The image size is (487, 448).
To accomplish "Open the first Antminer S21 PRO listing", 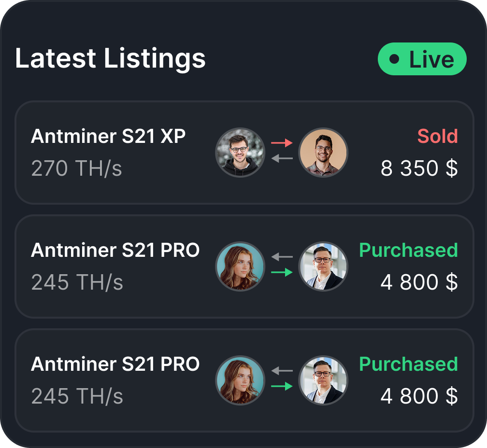I will tap(115, 251).
